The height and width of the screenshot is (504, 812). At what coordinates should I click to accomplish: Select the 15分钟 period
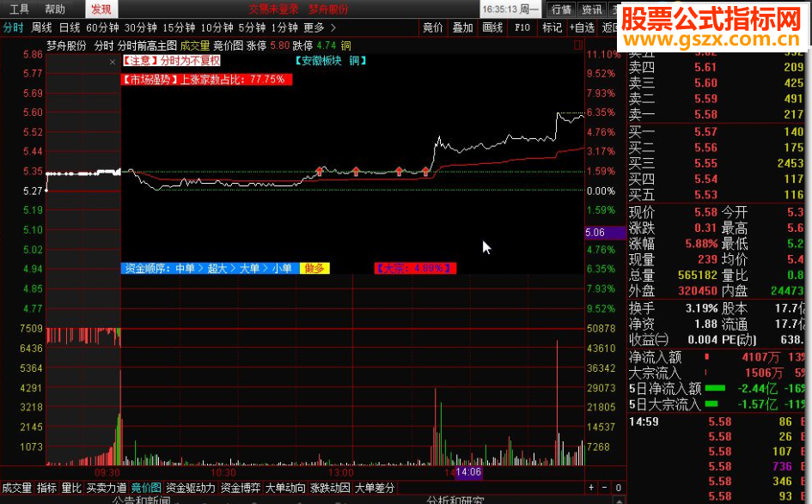point(179,27)
